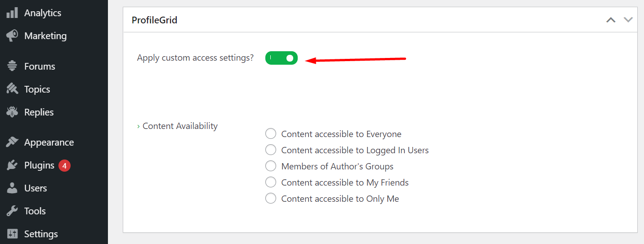Disable the Apply custom access settings toggle
Viewport: 644px width, 244px height.
pos(282,58)
